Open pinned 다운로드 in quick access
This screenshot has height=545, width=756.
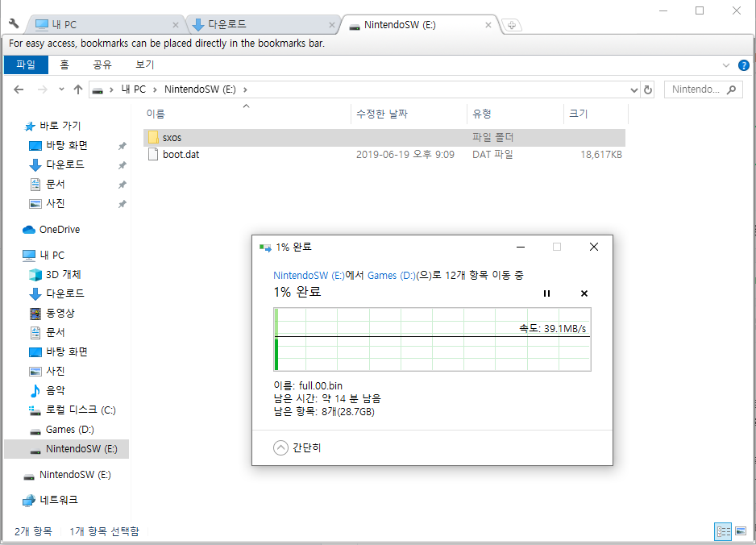pyautogui.click(x=65, y=165)
